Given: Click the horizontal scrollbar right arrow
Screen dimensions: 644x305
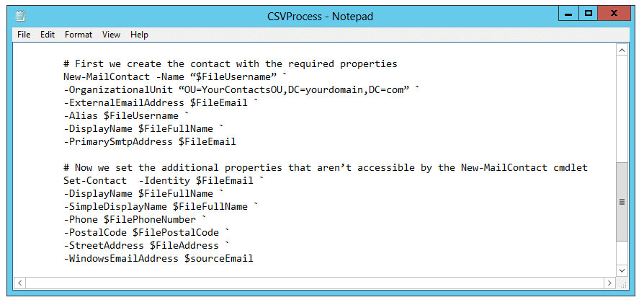Looking at the screenshot, I should click(610, 282).
